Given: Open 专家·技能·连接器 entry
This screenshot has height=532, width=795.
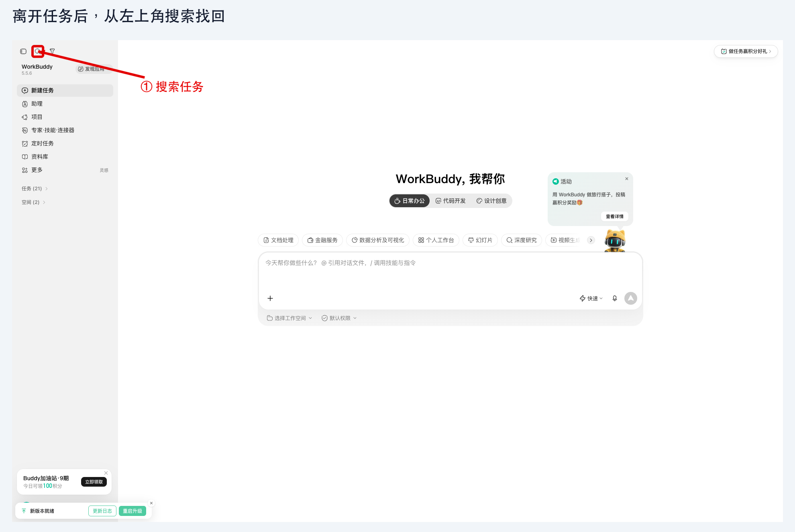Looking at the screenshot, I should pyautogui.click(x=65, y=130).
